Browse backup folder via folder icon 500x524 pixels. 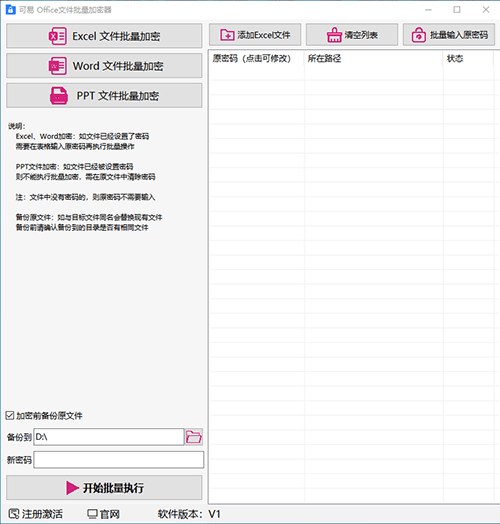(x=194, y=437)
